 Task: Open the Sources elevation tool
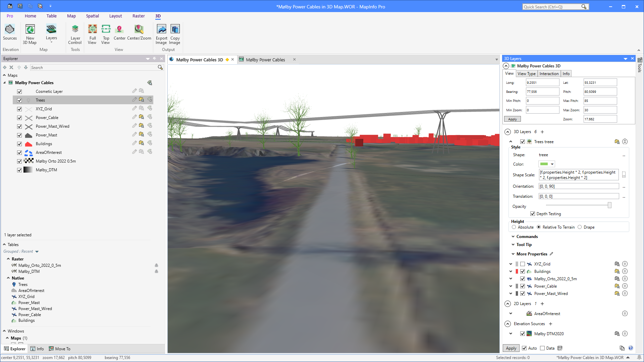point(10,33)
